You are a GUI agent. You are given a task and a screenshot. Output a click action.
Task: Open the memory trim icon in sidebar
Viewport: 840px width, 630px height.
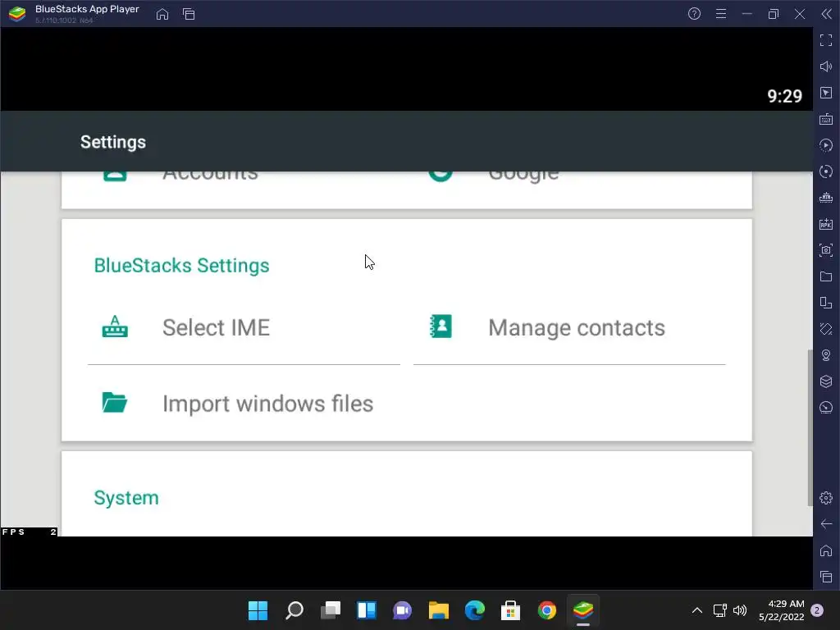[x=826, y=198]
